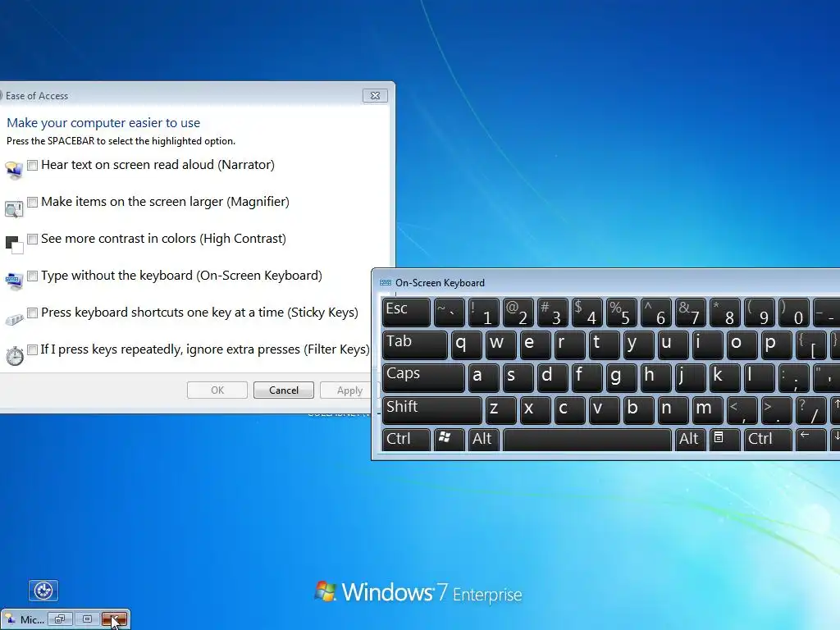Tap the 4 key with the $ symbol
The width and height of the screenshot is (840, 630).
(x=587, y=313)
